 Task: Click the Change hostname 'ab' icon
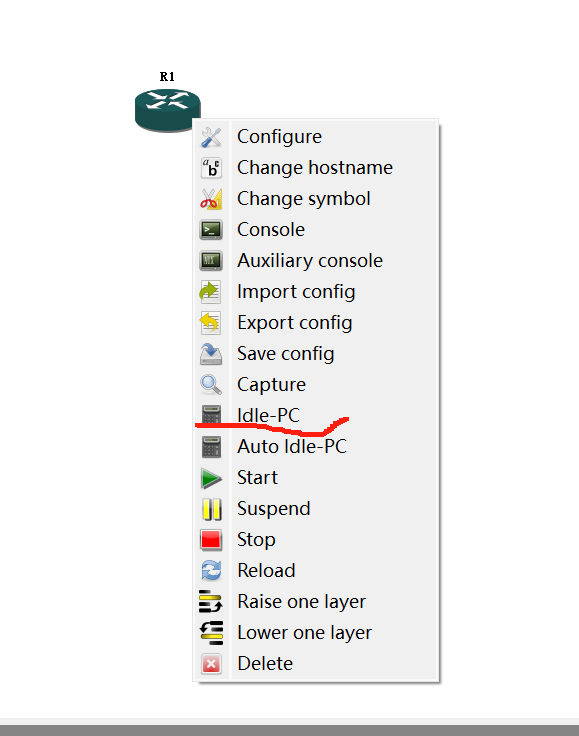tap(211, 168)
